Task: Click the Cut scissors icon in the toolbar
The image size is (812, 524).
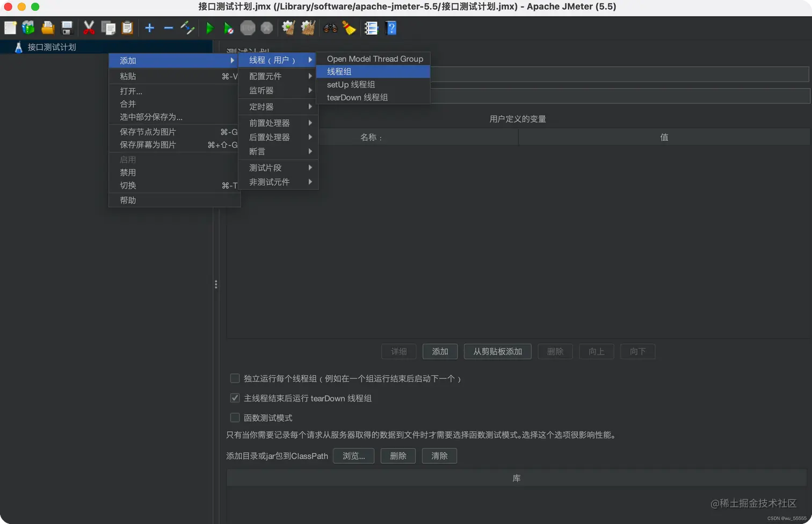Action: [x=89, y=27]
